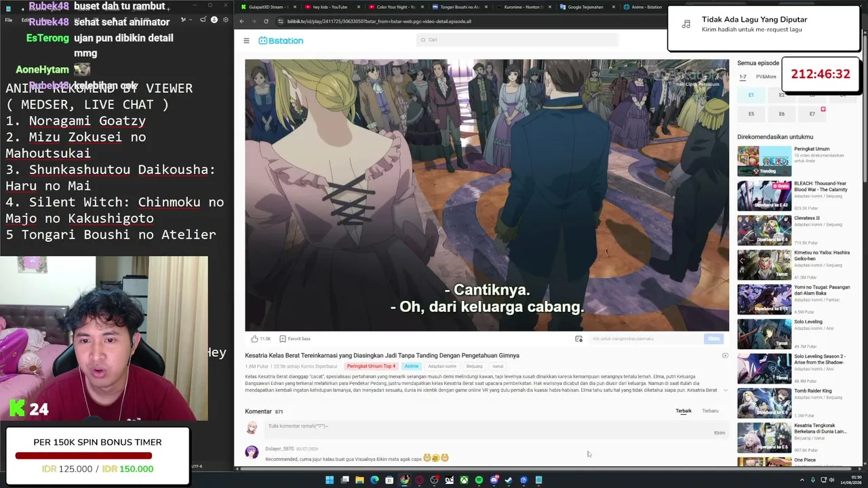Switch to Kuronime tab

point(524,7)
